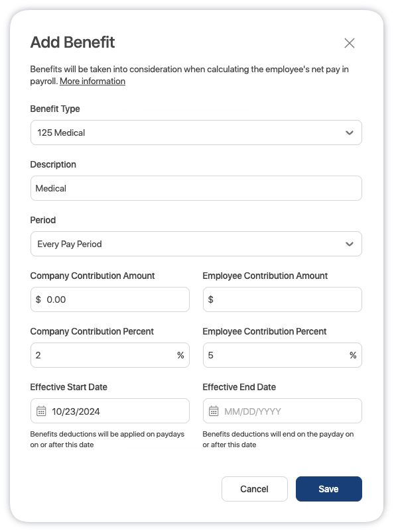Save the new benefit
This screenshot has height=532, width=394.
(x=329, y=489)
